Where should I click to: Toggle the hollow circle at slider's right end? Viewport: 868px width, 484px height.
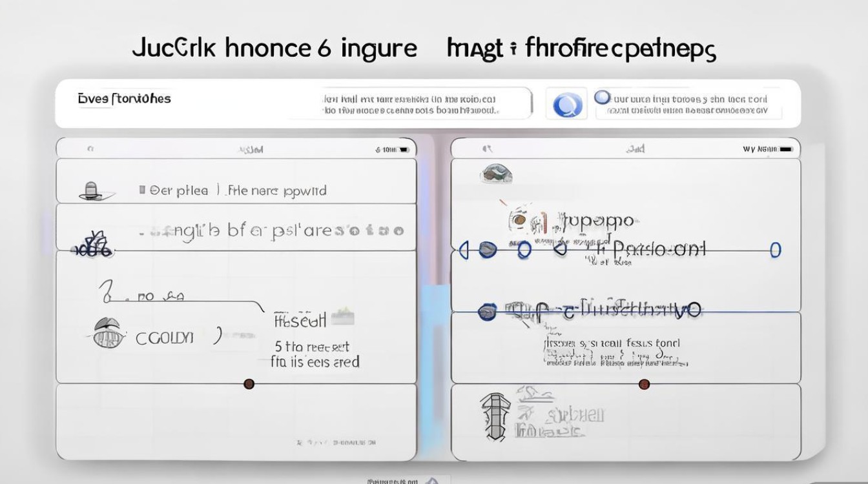pos(776,250)
